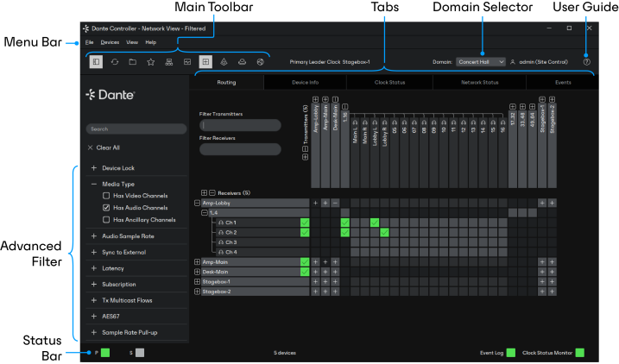
Task: Click the Secondary status indicator S
Action: (x=140, y=353)
